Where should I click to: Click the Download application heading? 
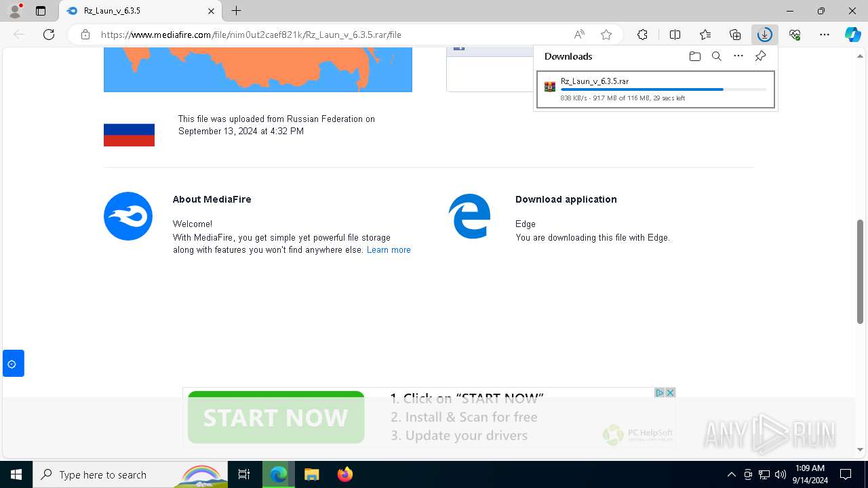pyautogui.click(x=566, y=199)
